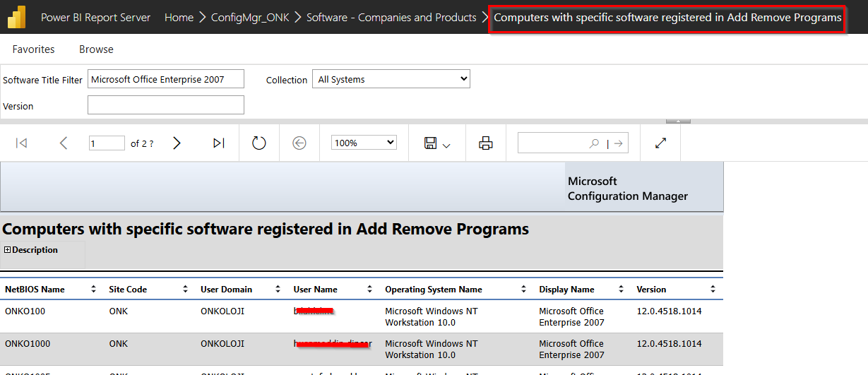Open ConfigMgr_ONK breadcrumb folder
This screenshot has height=375, width=868.
[250, 18]
